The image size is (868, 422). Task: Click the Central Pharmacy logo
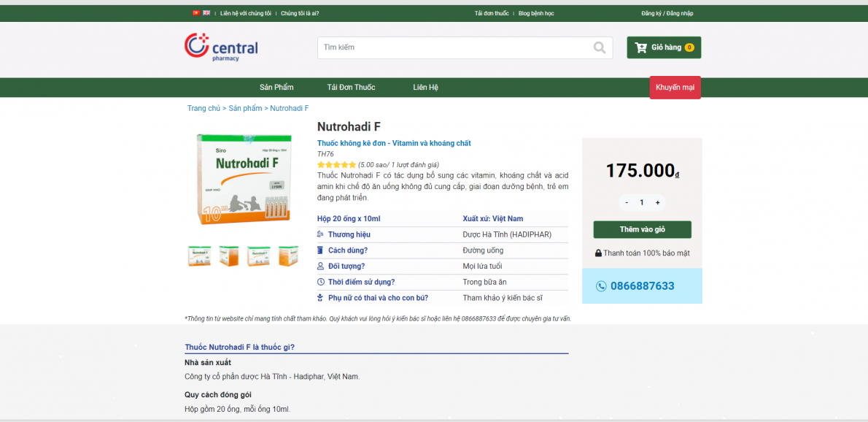click(220, 47)
